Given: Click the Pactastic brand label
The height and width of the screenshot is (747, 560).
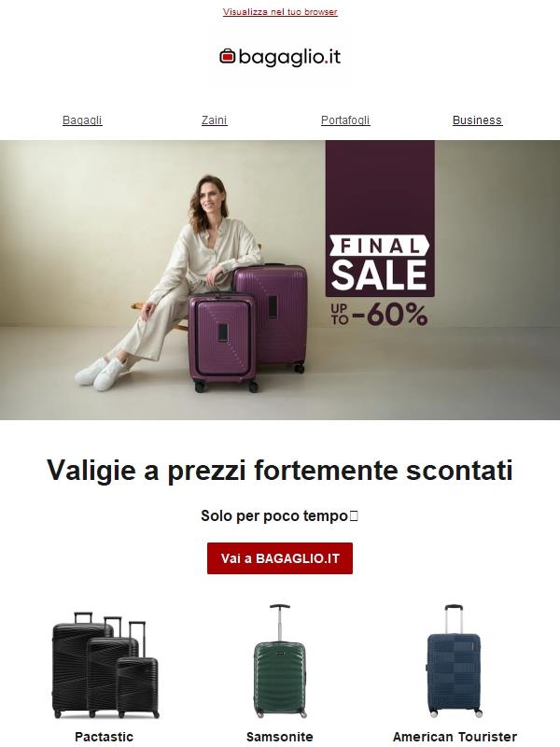Looking at the screenshot, I should tap(104, 737).
